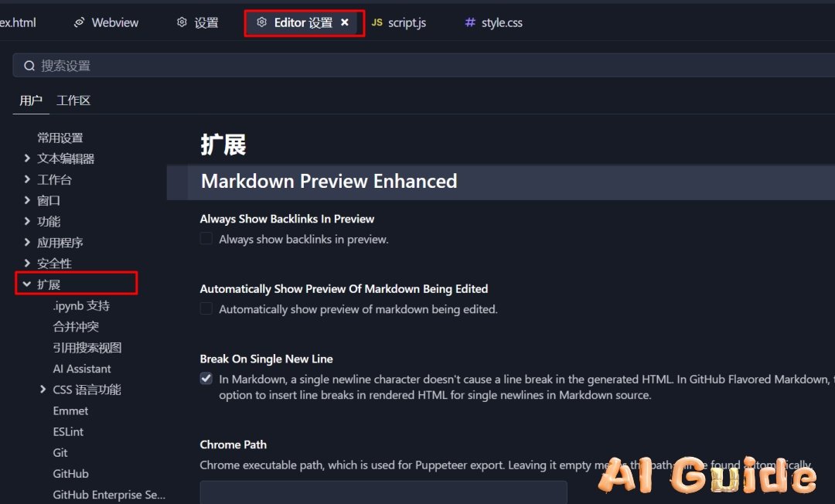Select the 用户 settings scope tab
The width and height of the screenshot is (835, 504).
click(31, 100)
